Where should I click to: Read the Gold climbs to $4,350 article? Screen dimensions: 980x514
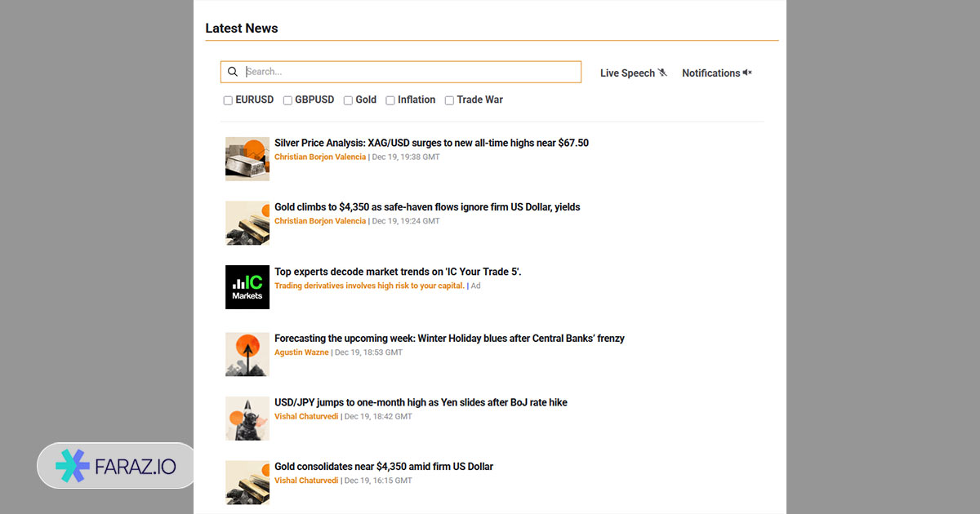427,207
